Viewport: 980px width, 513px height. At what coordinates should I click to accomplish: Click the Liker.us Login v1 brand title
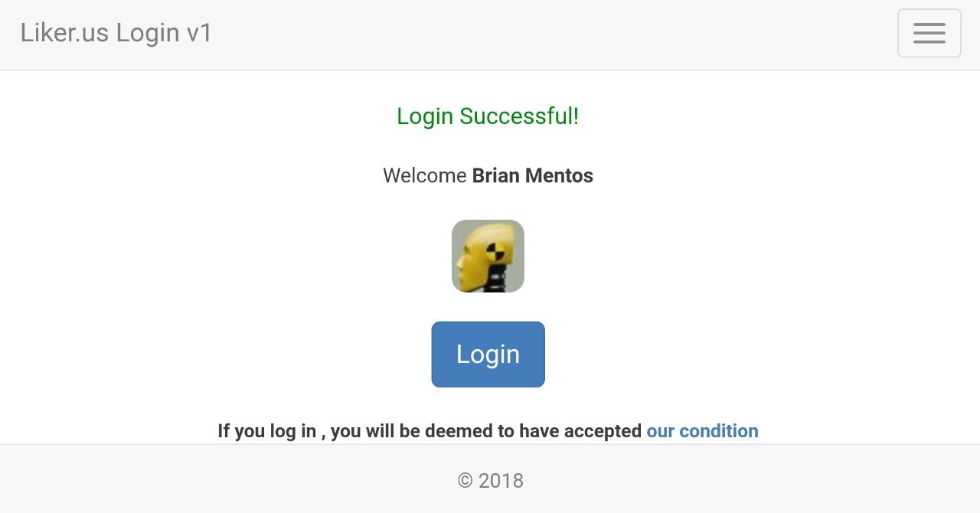tap(116, 34)
